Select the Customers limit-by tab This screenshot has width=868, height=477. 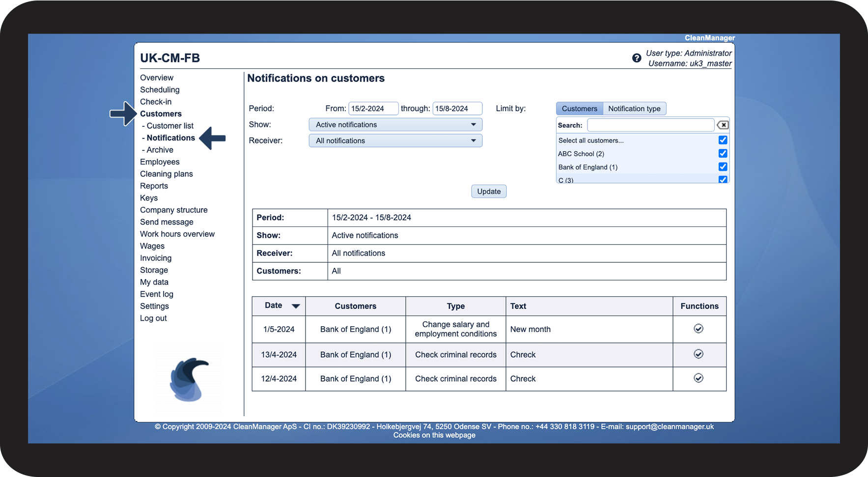pos(580,109)
